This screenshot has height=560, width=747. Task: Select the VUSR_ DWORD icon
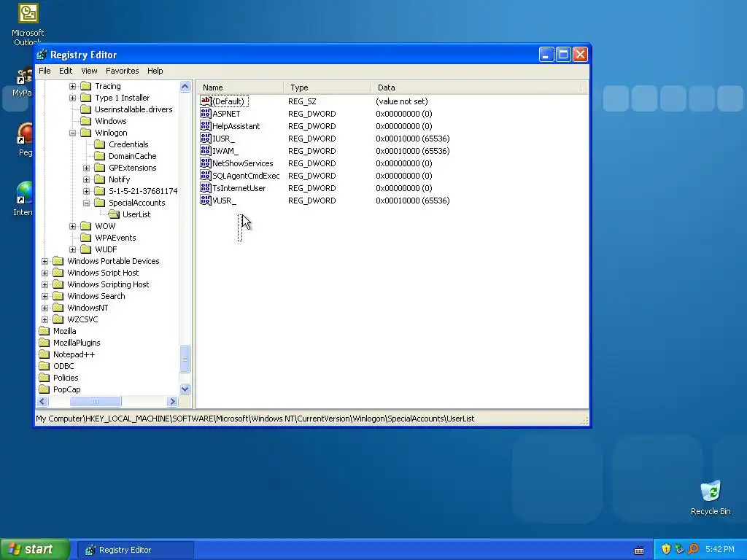[x=205, y=200]
